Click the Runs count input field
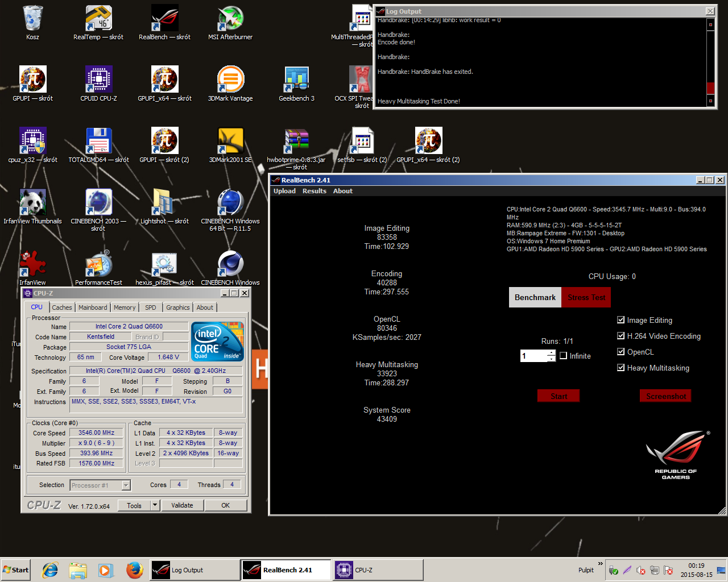Viewport: 728px width, 582px height. (x=534, y=356)
